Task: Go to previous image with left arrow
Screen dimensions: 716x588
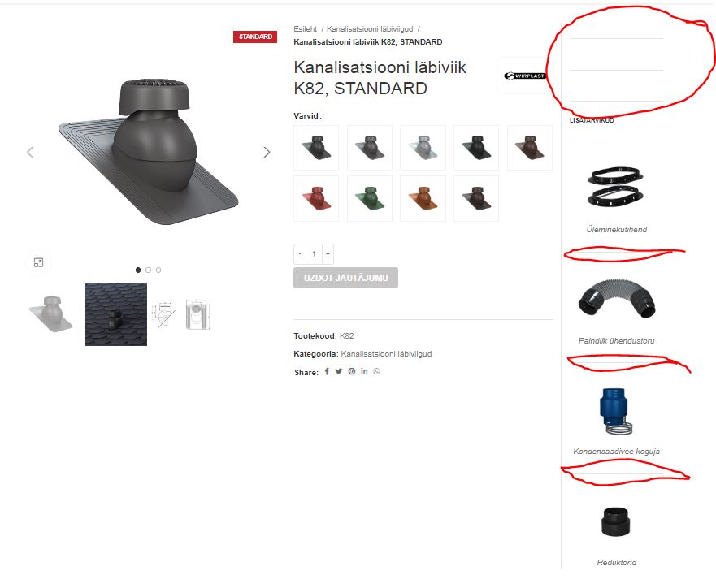Action: pos(30,153)
